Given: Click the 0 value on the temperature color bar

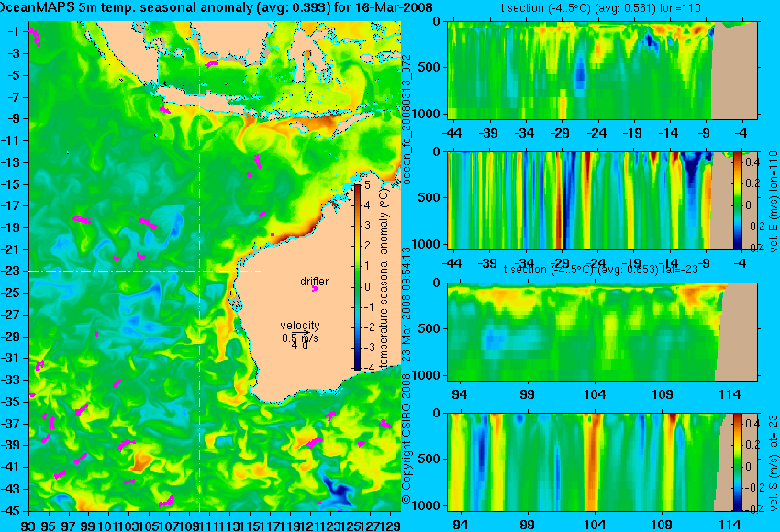Looking at the screenshot, I should [x=367, y=286].
